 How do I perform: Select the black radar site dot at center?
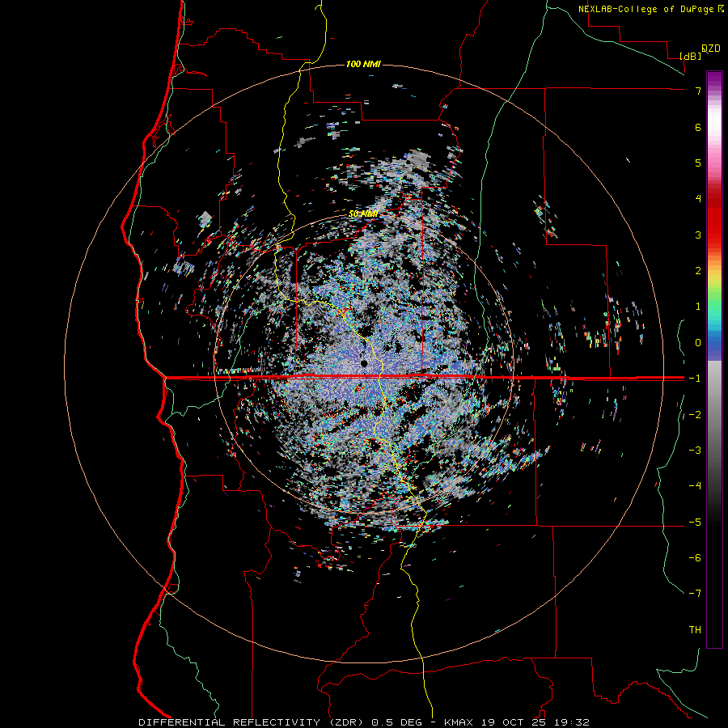[364, 363]
